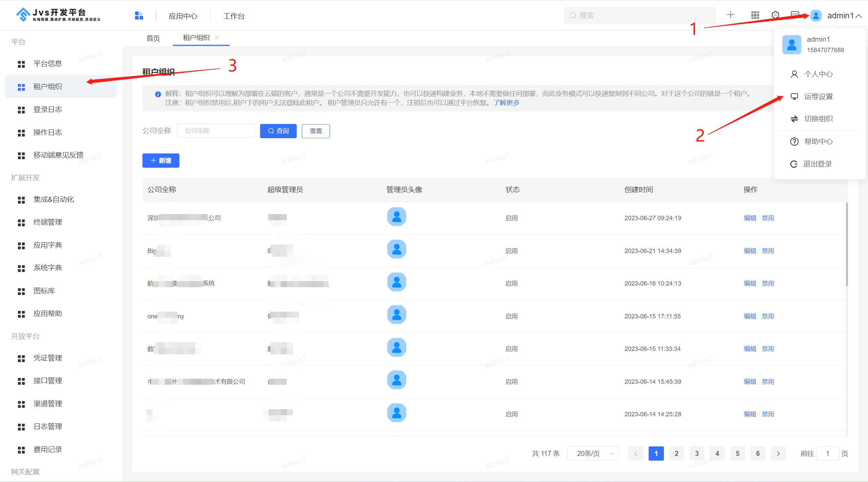Close the 租户组织 tab
This screenshot has height=482, width=868.
tap(217, 38)
